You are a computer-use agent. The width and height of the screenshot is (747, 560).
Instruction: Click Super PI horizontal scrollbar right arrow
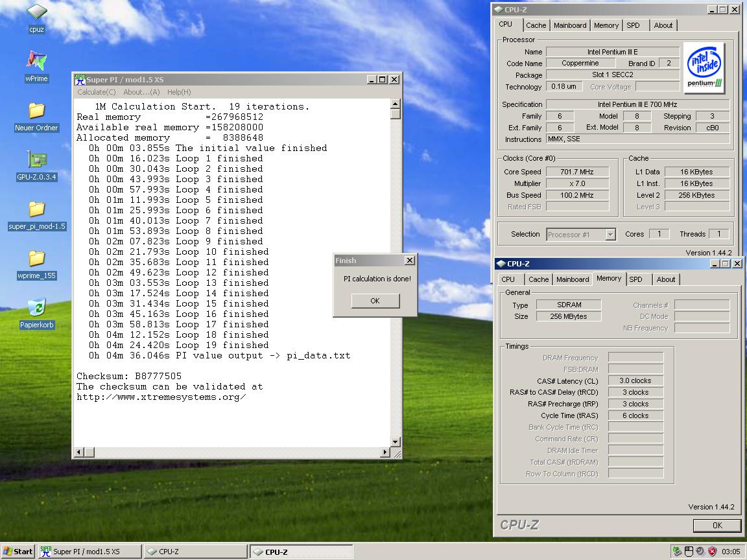385,452
